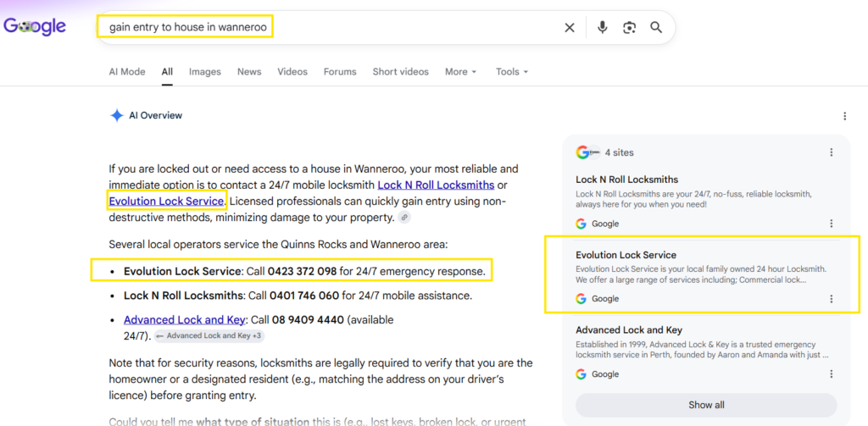Open Advanced Lock and Key source card title
This screenshot has width=868, height=426.
pos(628,330)
